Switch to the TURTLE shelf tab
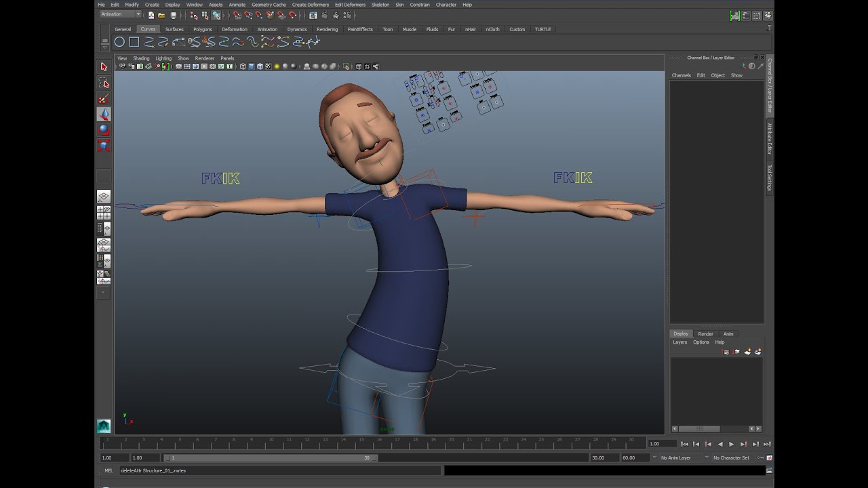 [543, 29]
